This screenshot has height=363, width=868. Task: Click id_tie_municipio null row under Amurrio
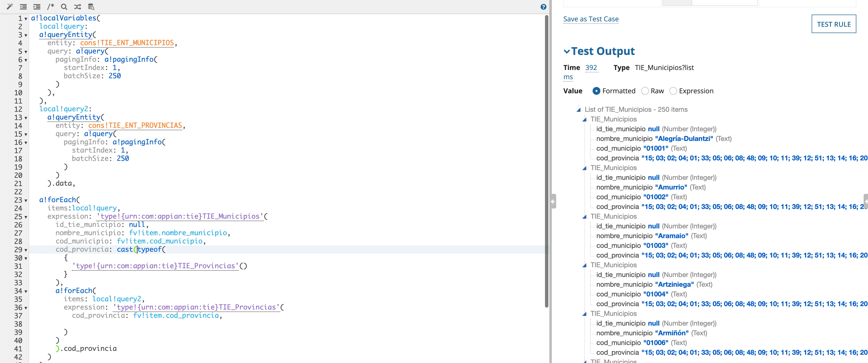[656, 178]
